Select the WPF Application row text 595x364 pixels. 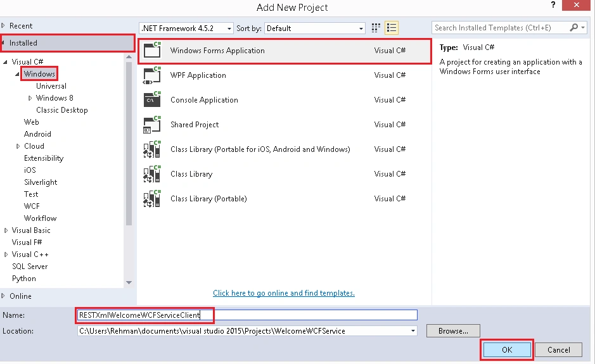pyautogui.click(x=198, y=75)
